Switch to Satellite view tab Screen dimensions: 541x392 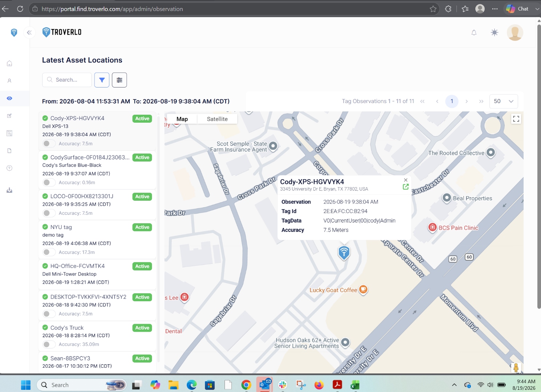pyautogui.click(x=217, y=119)
